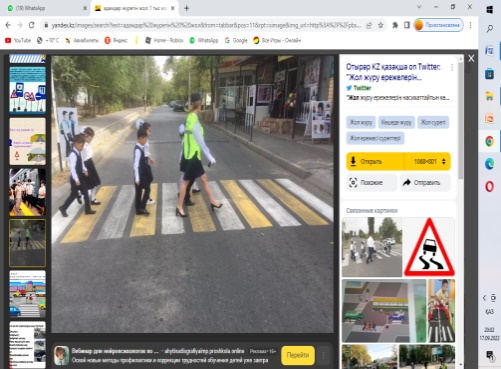The width and height of the screenshot is (501, 369).
Task: Expand tab search chevron in title bar
Action: (419, 7)
